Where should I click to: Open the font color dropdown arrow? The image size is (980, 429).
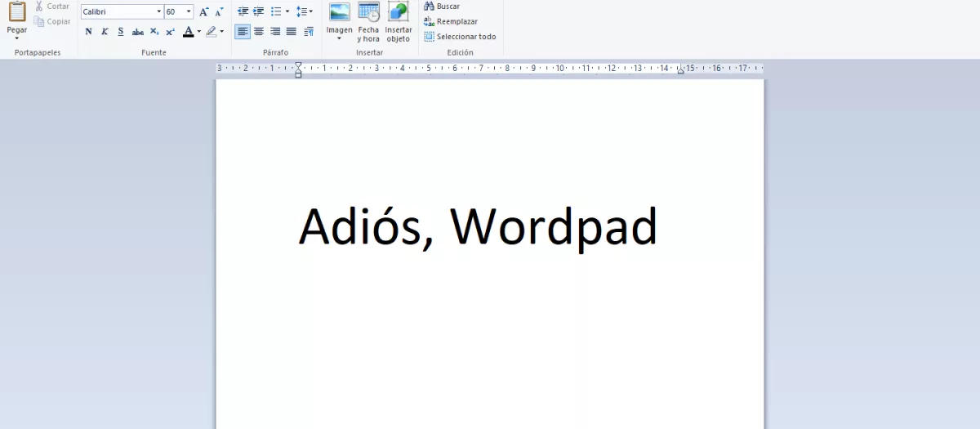pos(199,32)
